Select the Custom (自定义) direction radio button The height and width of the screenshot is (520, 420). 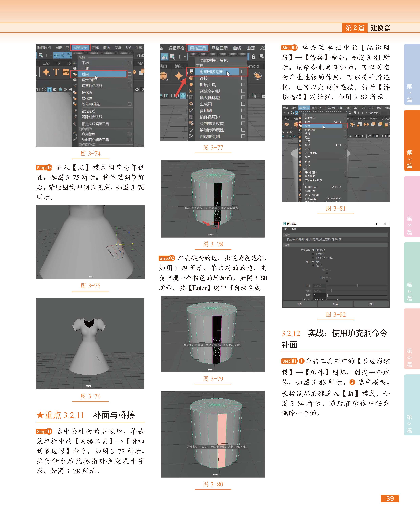pos(313,266)
